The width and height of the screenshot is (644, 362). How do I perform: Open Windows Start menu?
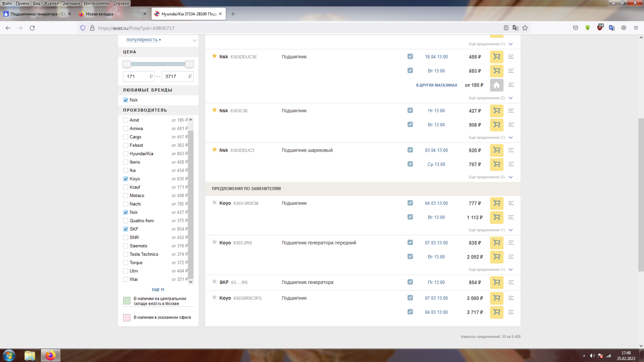[x=9, y=356]
